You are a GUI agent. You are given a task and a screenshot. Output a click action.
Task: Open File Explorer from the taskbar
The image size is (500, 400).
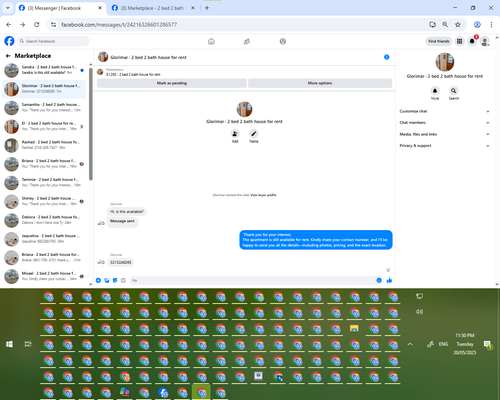(354, 328)
